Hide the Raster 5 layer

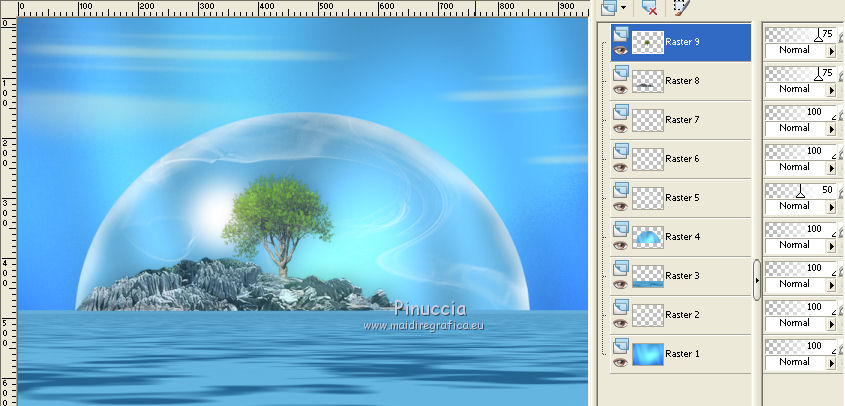pos(621,206)
